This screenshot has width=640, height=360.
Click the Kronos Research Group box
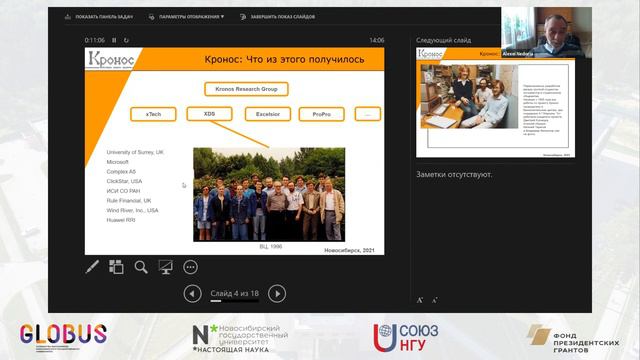click(x=246, y=89)
